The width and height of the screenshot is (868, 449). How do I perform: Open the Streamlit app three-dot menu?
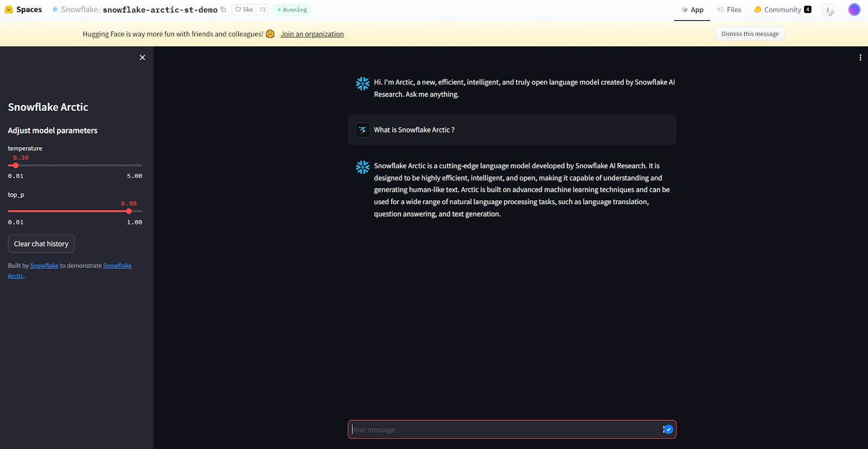pyautogui.click(x=860, y=58)
